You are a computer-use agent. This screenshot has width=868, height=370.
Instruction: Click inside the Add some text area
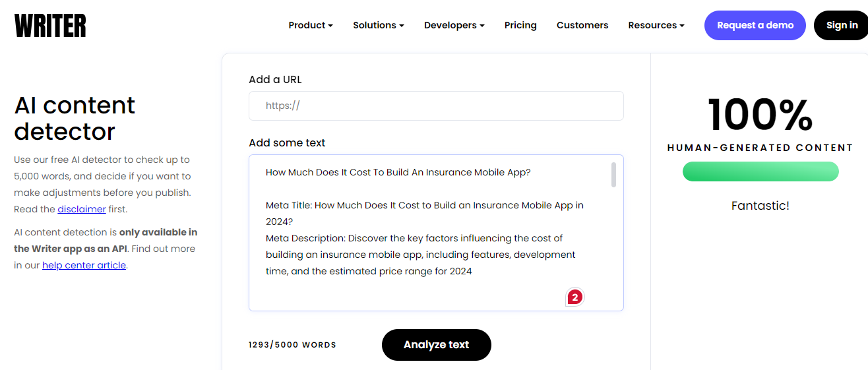436,233
